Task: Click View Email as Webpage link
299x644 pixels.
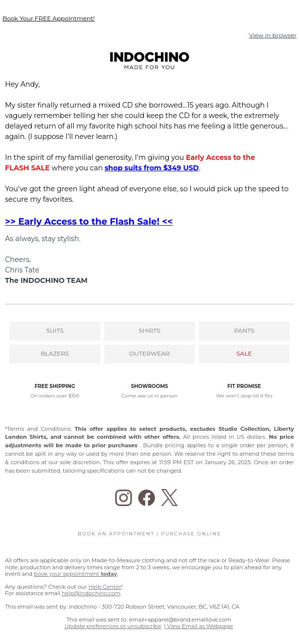Action: (x=200, y=626)
